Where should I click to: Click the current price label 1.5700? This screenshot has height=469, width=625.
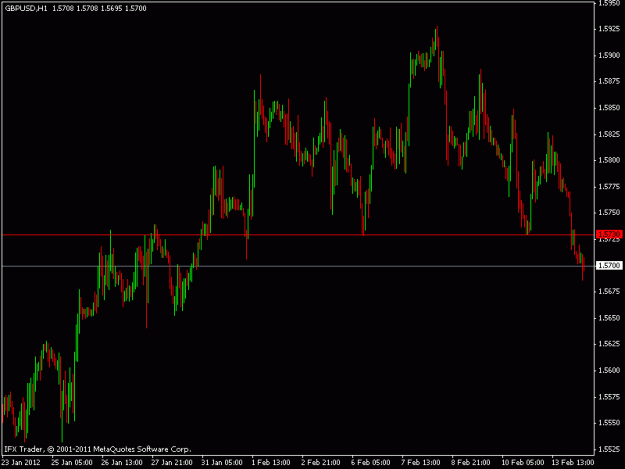click(x=609, y=265)
